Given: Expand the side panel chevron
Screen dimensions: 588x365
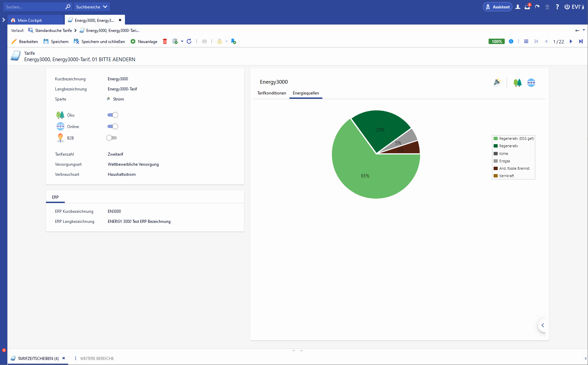Looking at the screenshot, I should click(x=543, y=325).
